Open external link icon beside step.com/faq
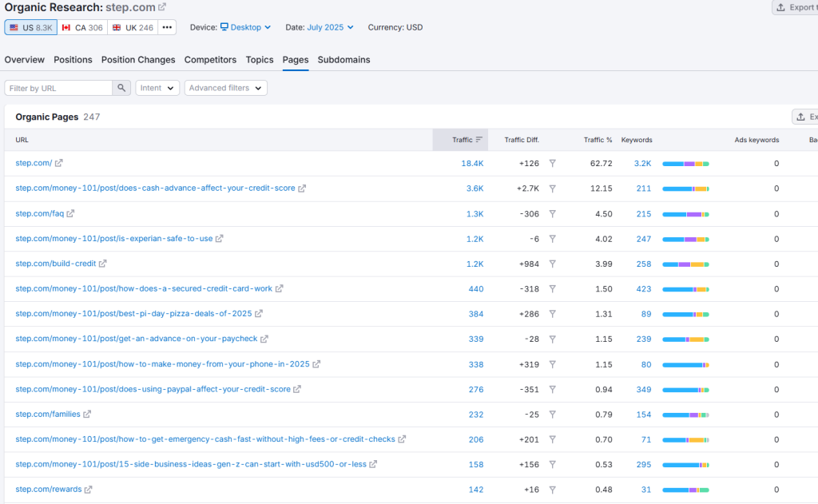Image resolution: width=818 pixels, height=504 pixels. tap(71, 213)
